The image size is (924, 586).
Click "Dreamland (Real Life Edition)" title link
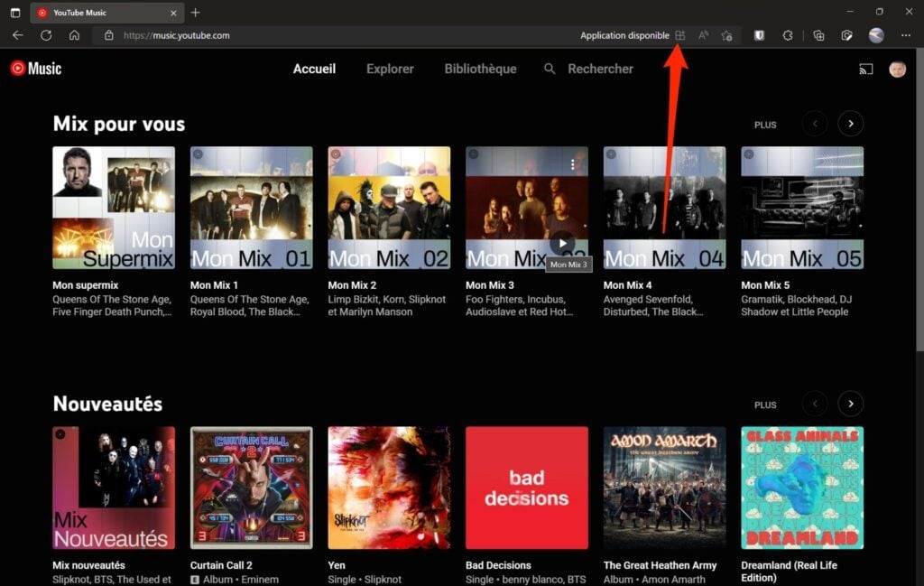[x=789, y=572]
